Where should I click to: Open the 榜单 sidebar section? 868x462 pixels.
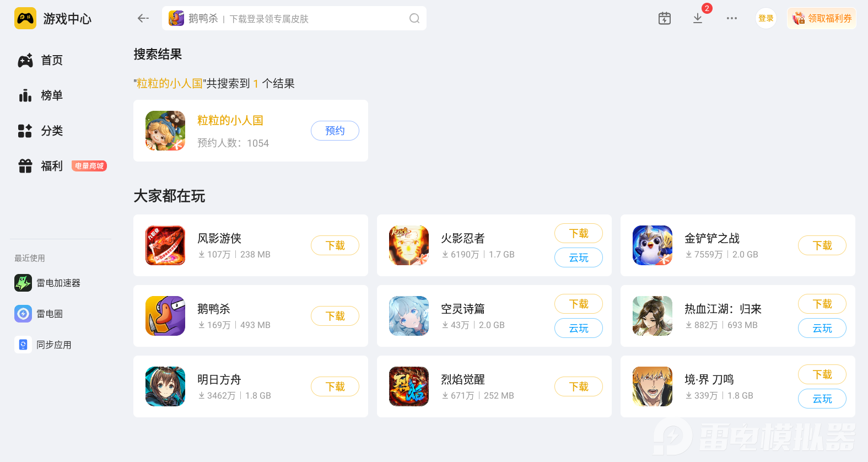click(x=40, y=95)
